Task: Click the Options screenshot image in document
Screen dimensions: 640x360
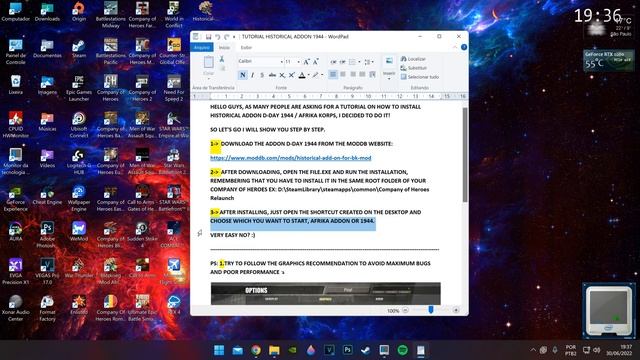Action: coord(325,293)
